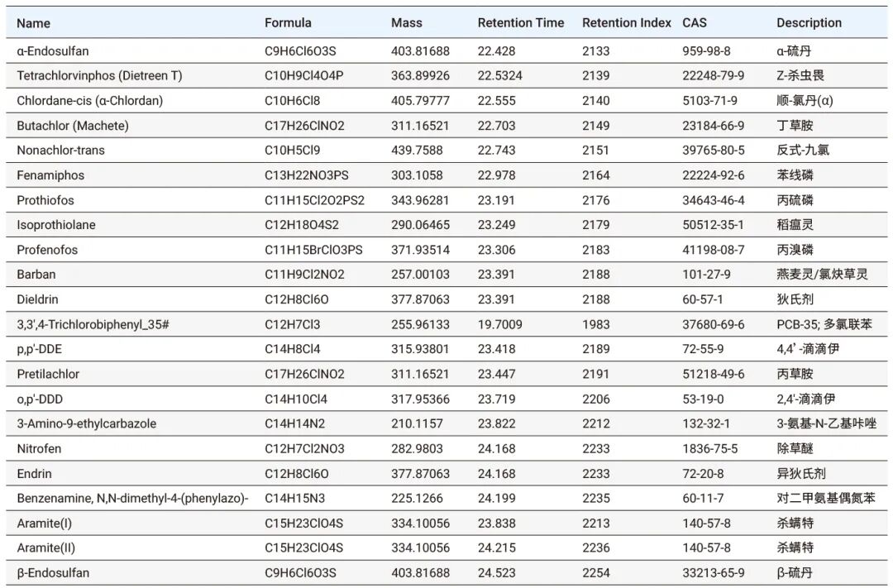The height and width of the screenshot is (588, 893).
Task: Click formula C10H9Cl4O4P
Action: (x=303, y=75)
